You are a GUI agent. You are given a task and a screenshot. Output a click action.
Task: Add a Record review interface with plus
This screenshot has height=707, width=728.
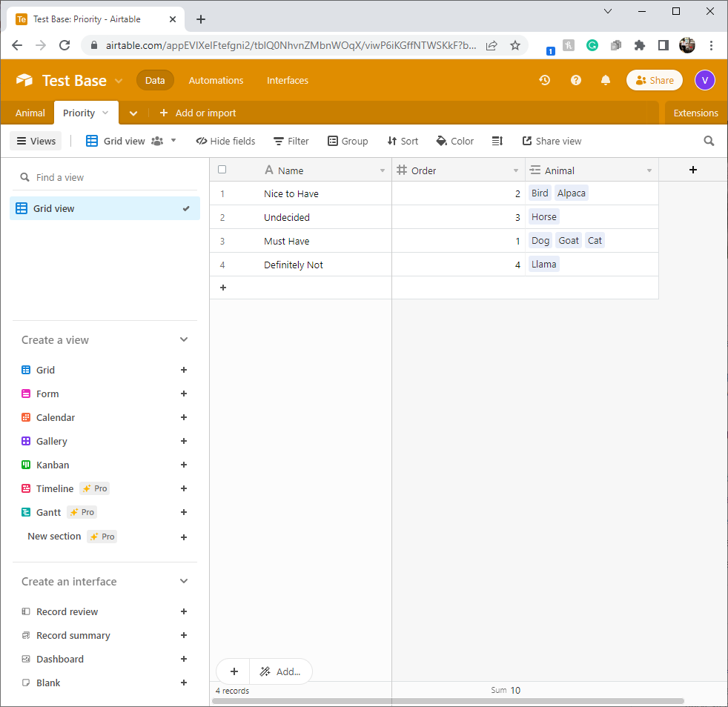click(x=184, y=611)
